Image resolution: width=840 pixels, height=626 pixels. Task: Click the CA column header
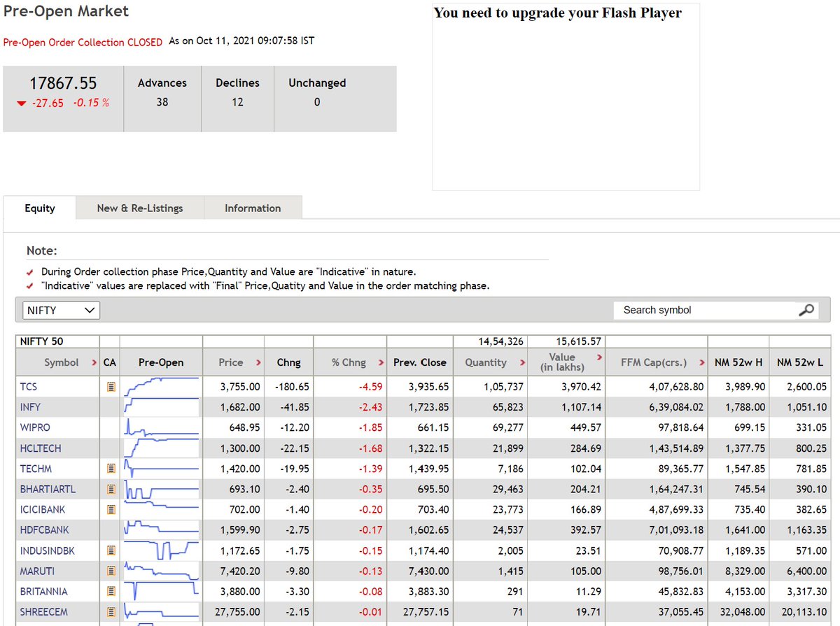(110, 362)
